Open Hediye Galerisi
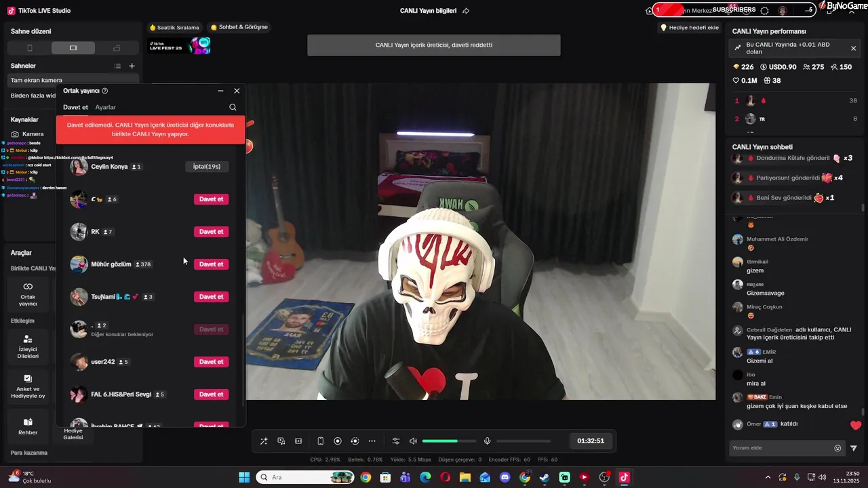 pos(73,434)
